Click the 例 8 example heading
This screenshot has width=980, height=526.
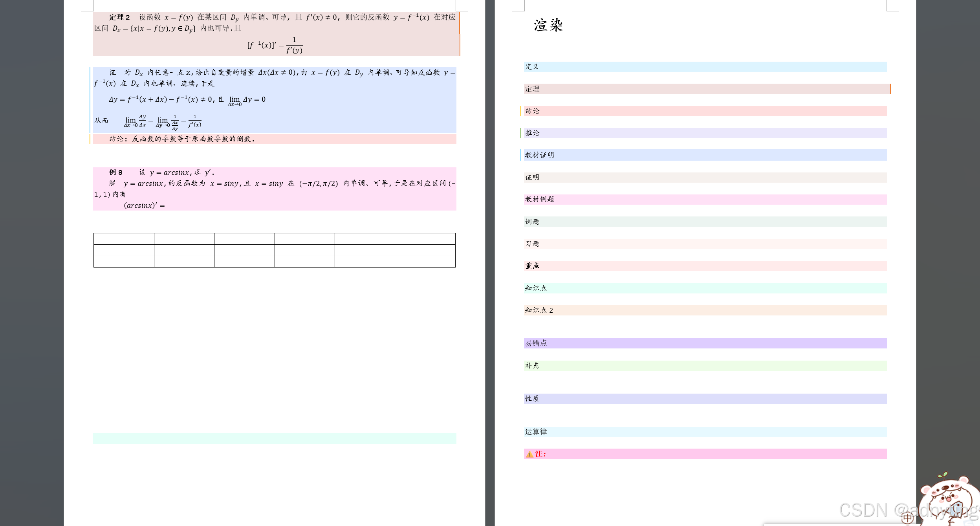click(116, 172)
